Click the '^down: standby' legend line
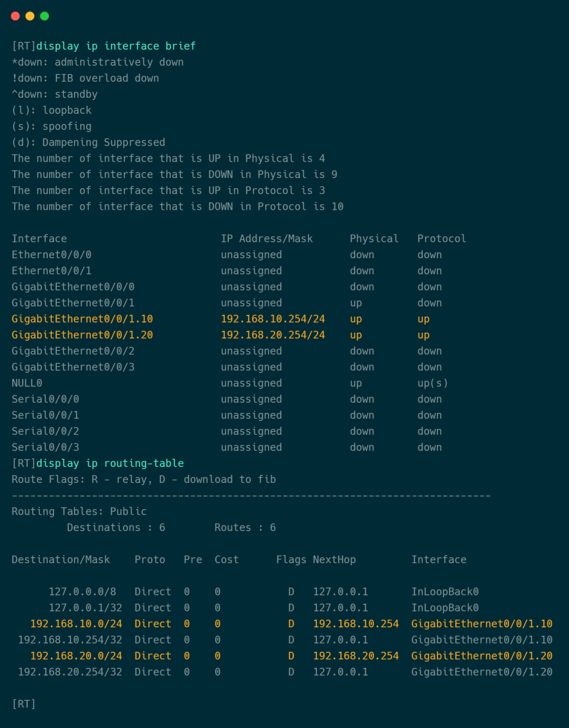 click(x=55, y=94)
